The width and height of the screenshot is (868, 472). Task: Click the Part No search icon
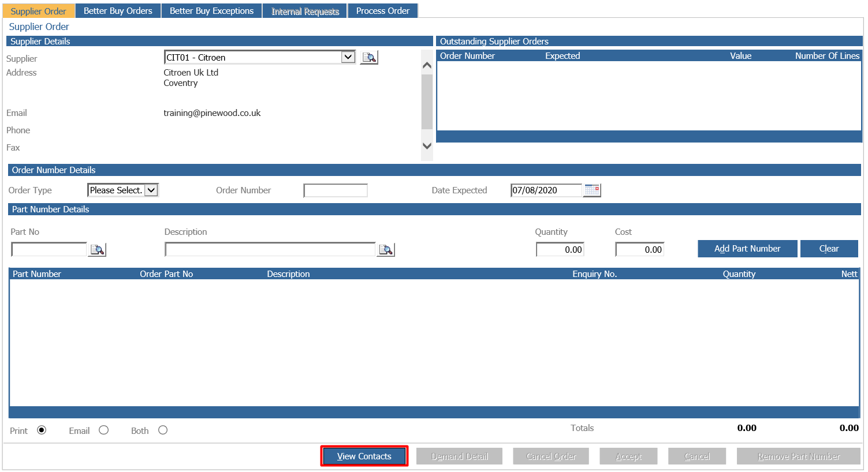pos(97,249)
